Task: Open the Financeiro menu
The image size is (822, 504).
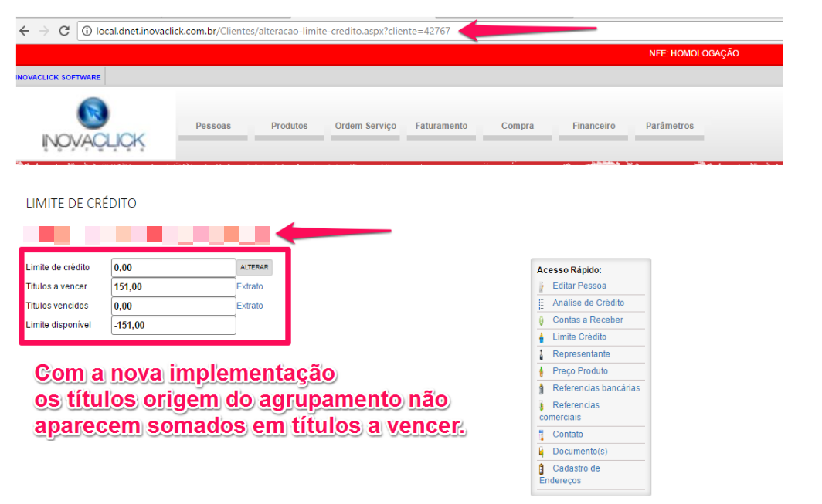Action: [593, 126]
